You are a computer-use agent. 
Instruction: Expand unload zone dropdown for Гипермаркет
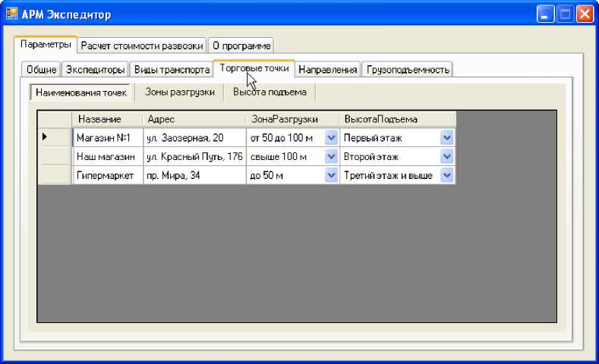click(331, 176)
